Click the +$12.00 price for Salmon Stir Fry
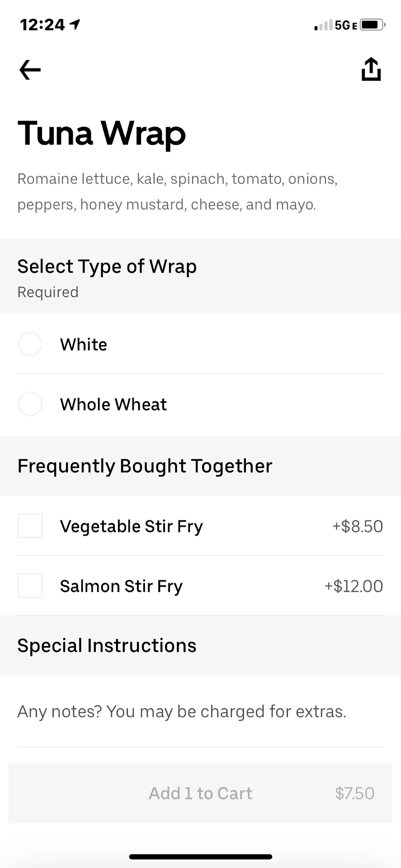The width and height of the screenshot is (401, 868). [x=354, y=586]
